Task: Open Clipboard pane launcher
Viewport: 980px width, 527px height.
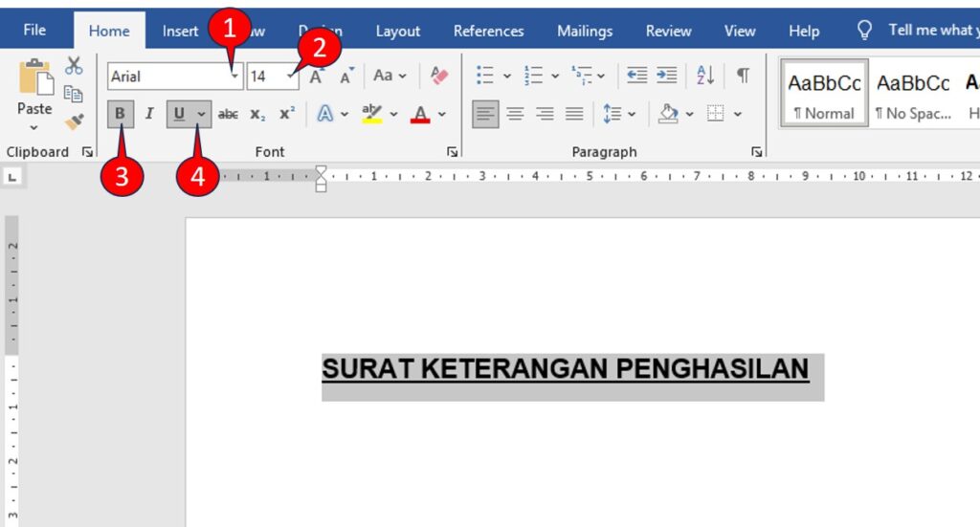Action: point(87,152)
